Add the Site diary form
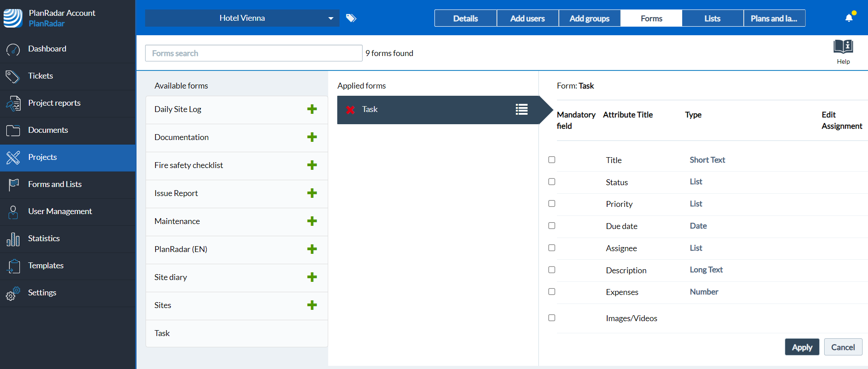The image size is (868, 369). [x=312, y=277]
